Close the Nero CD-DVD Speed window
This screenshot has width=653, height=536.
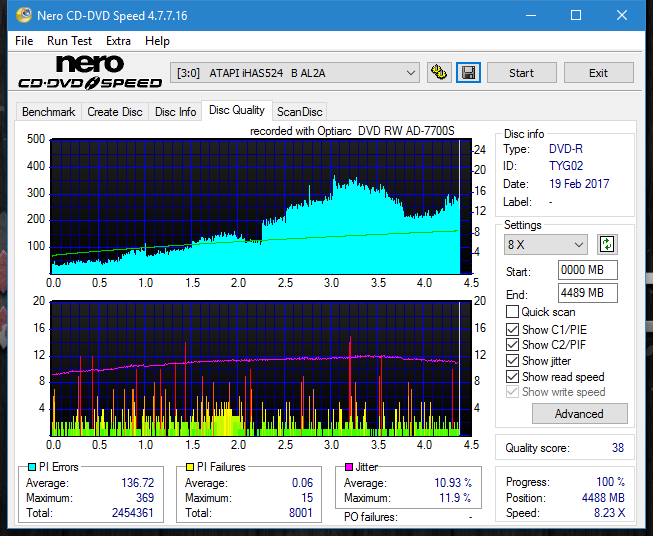622,16
